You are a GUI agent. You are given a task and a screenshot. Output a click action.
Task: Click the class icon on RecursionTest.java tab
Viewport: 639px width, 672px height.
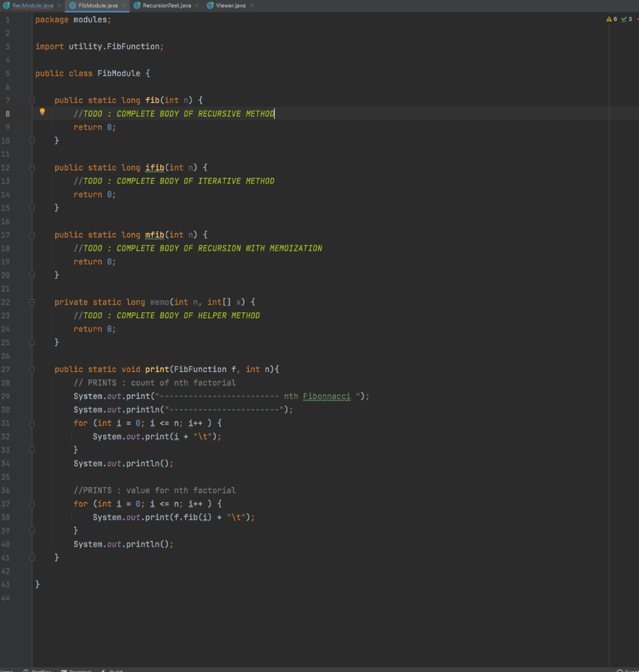point(136,5)
